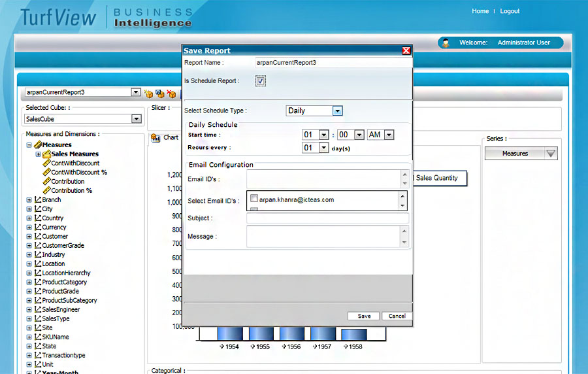
Task: Click the Sales Quantity legend button
Action: click(440, 178)
